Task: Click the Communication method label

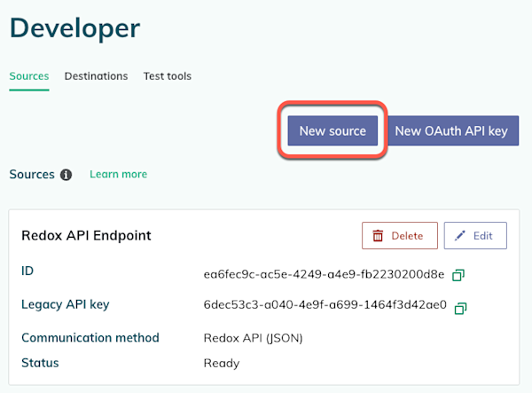Action: click(90, 338)
